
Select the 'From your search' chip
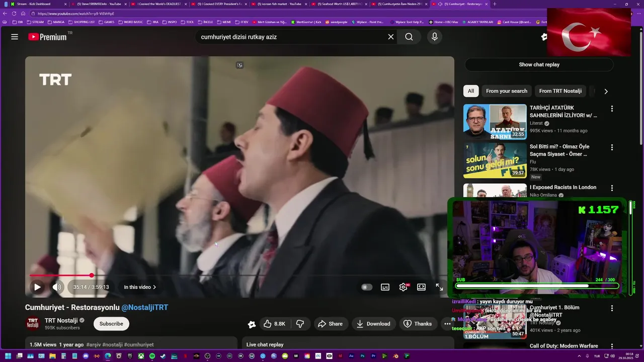click(x=507, y=91)
